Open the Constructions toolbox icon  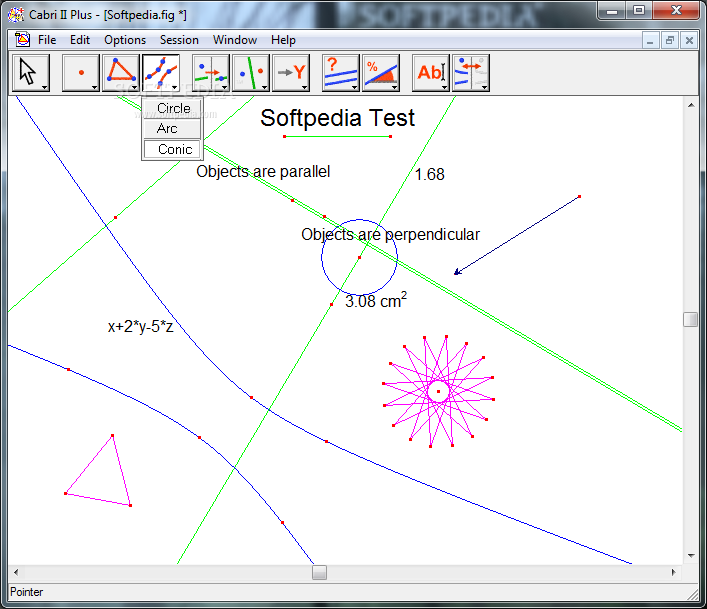[211, 73]
